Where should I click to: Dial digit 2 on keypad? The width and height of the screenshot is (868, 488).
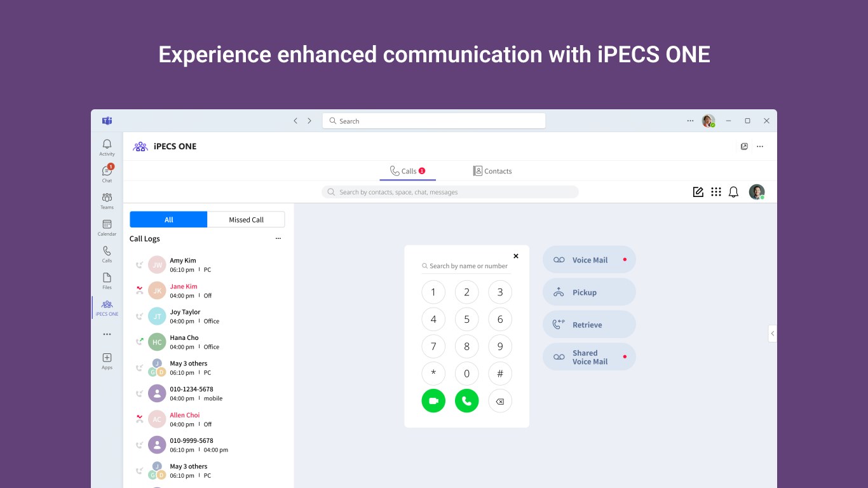tap(466, 292)
